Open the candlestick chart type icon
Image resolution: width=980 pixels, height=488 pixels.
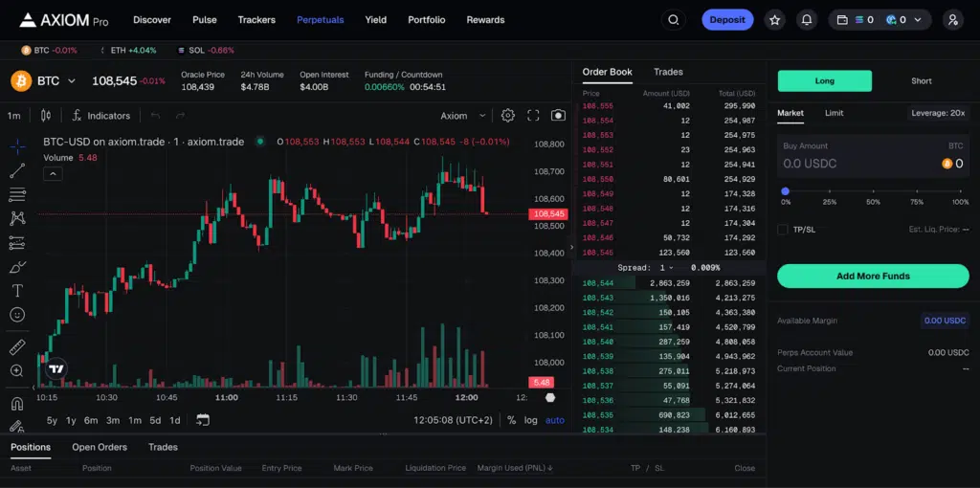[46, 116]
